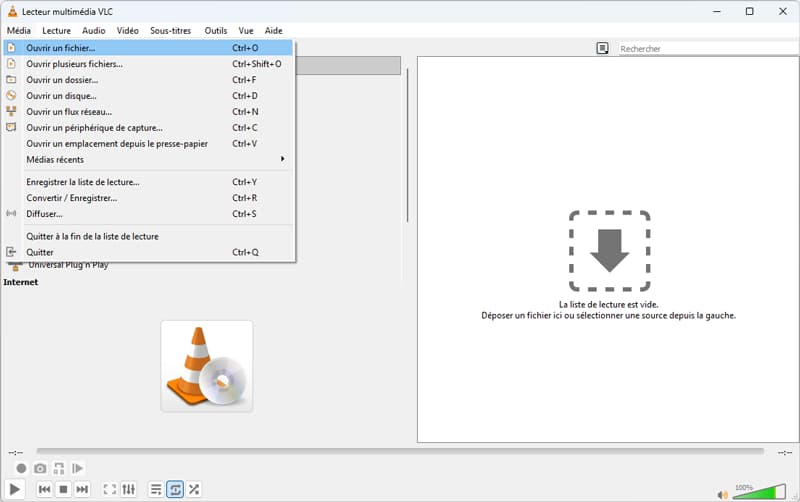Open the Média menu
This screenshot has width=800, height=502.
click(19, 31)
